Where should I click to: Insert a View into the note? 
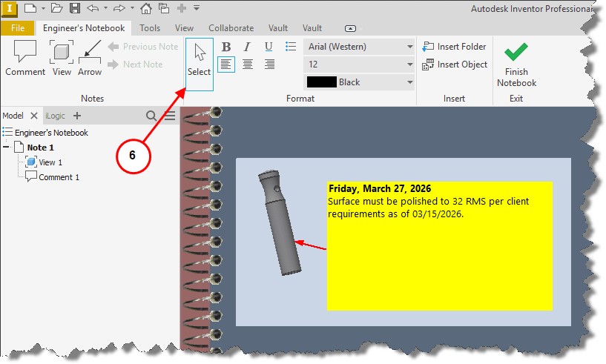tap(62, 58)
